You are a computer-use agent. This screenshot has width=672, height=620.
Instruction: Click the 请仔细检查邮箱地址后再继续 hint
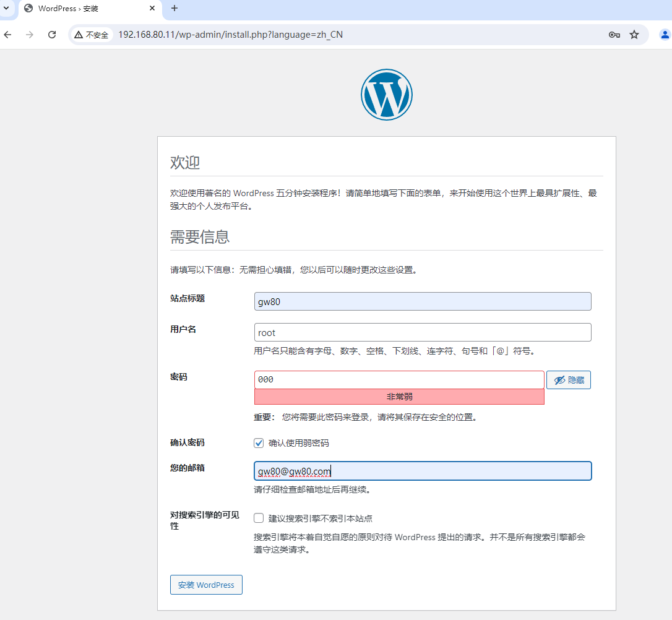(312, 489)
